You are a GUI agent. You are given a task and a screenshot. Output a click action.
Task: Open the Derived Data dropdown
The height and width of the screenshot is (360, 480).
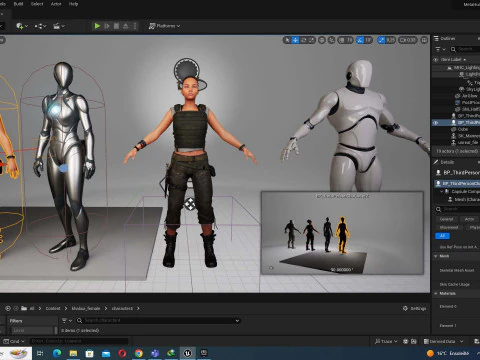443,341
